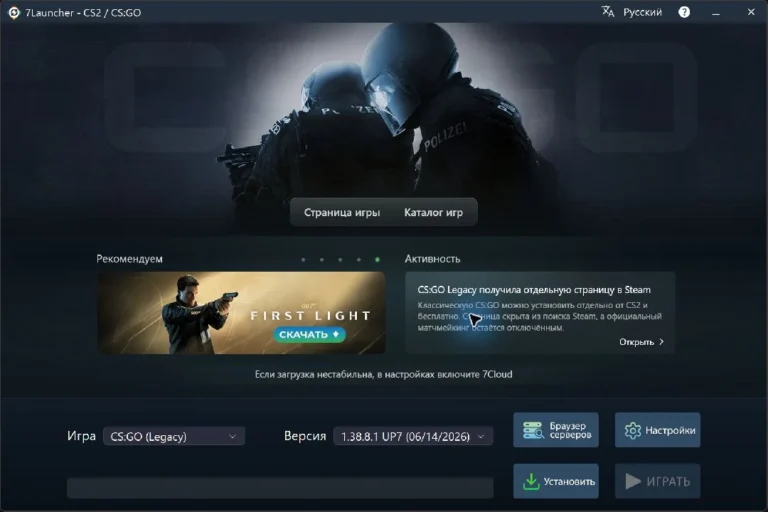The width and height of the screenshot is (768, 512).
Task: Select the fourth carousel dot under Рекомендуем
Action: coord(359,260)
